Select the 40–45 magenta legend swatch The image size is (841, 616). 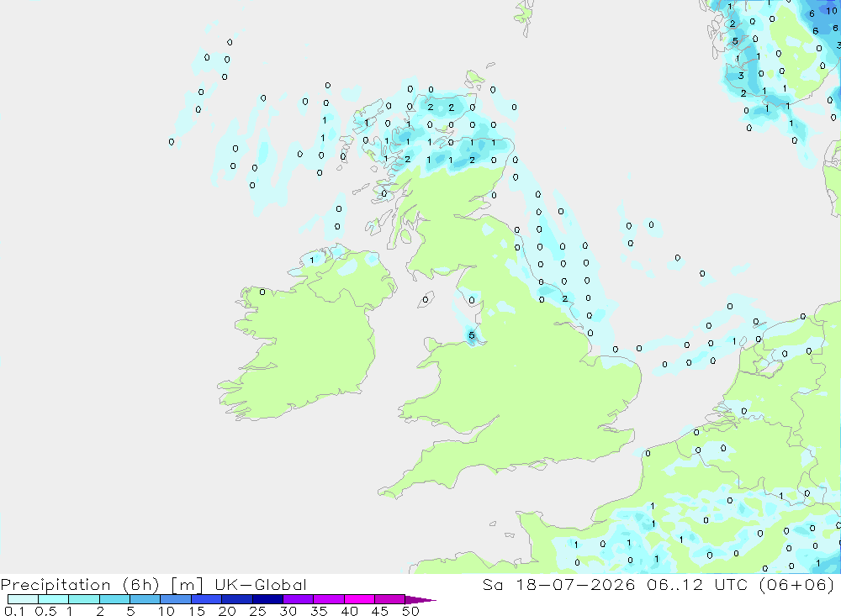click(359, 599)
